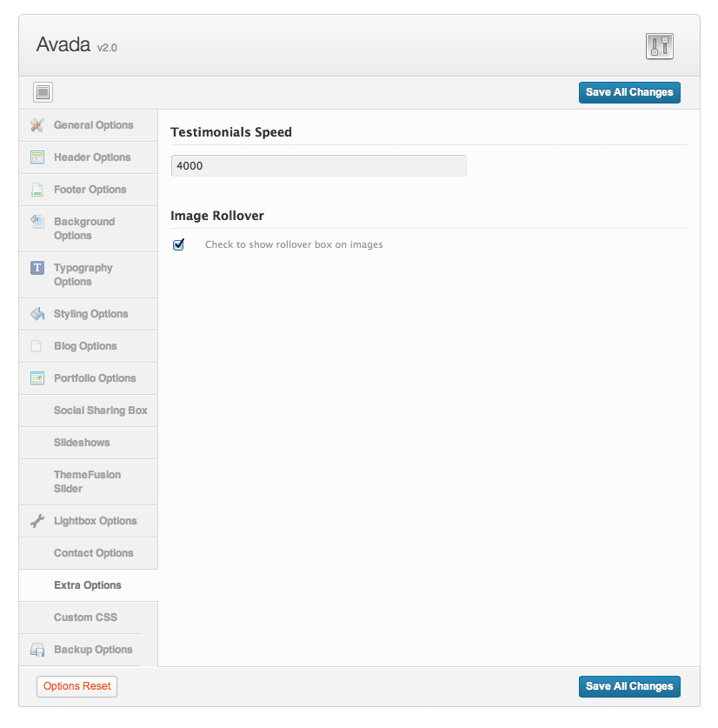Click the Typography Options T icon

pos(37,268)
